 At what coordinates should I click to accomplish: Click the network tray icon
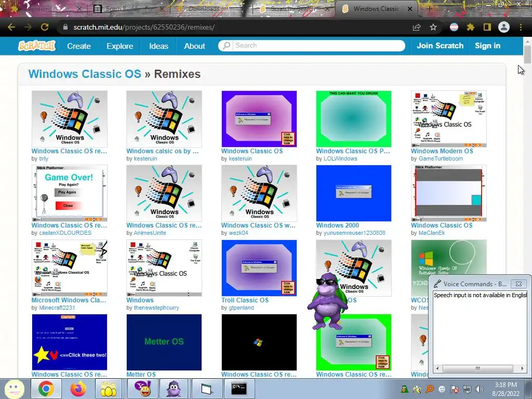(467, 389)
